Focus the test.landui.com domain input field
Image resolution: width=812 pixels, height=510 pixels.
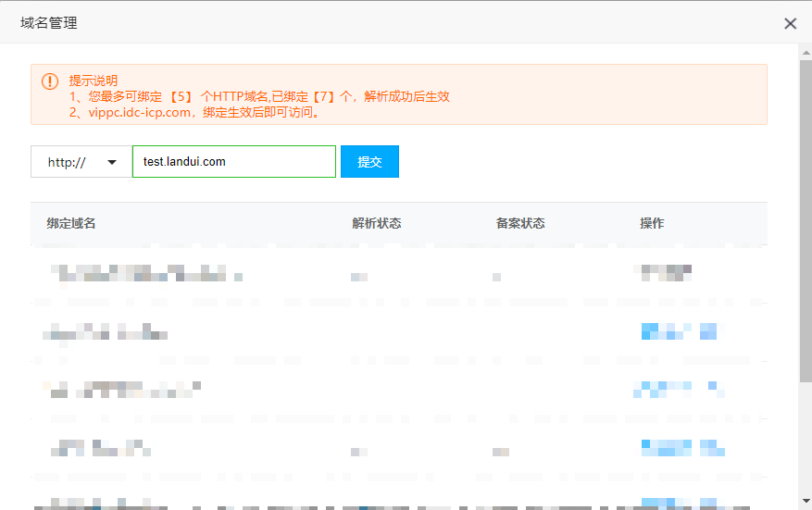click(x=233, y=162)
